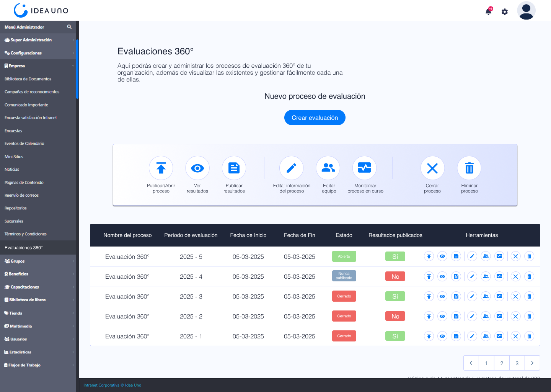Click publish icon for period 2025 - 5

429,256
